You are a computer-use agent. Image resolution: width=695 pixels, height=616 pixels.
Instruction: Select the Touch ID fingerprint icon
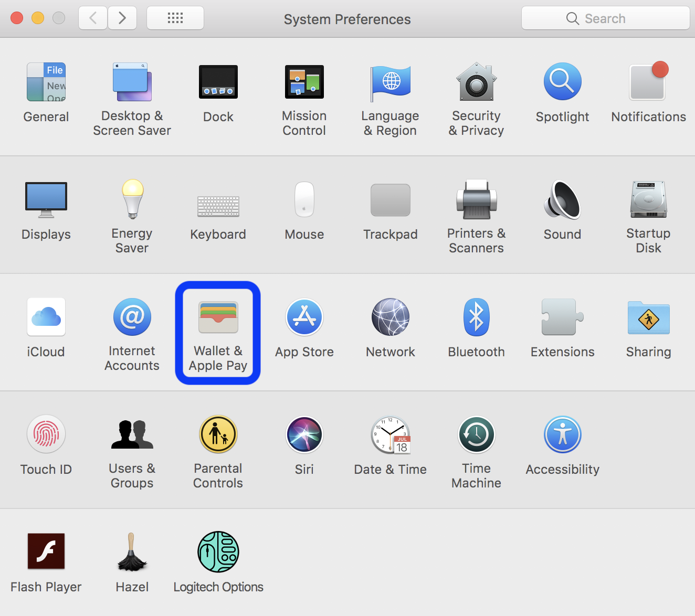pyautogui.click(x=46, y=435)
